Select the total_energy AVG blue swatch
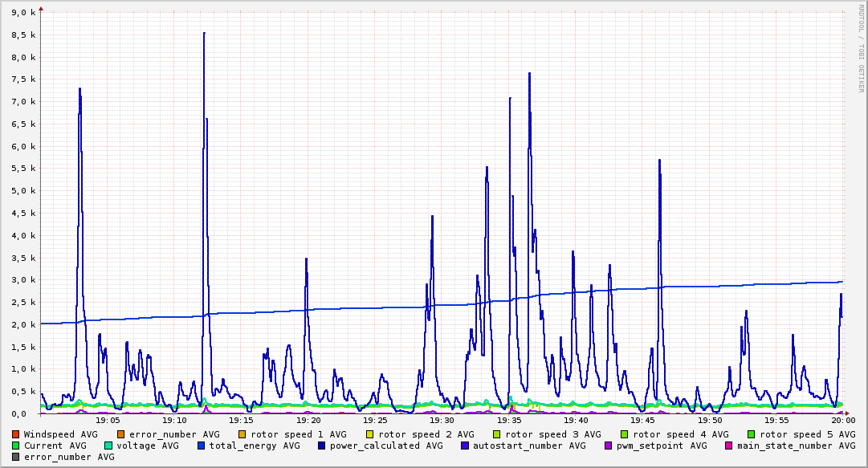 [202, 446]
